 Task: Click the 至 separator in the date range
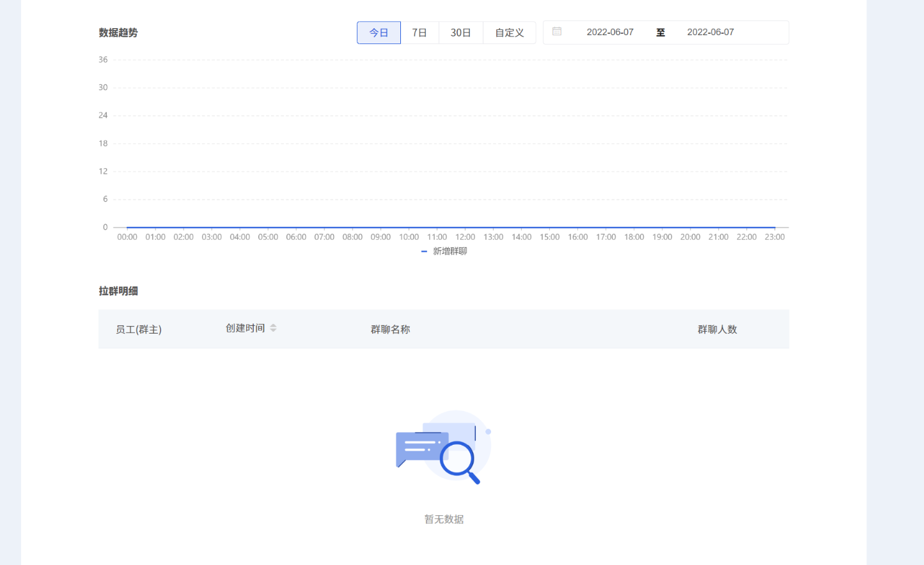661,32
